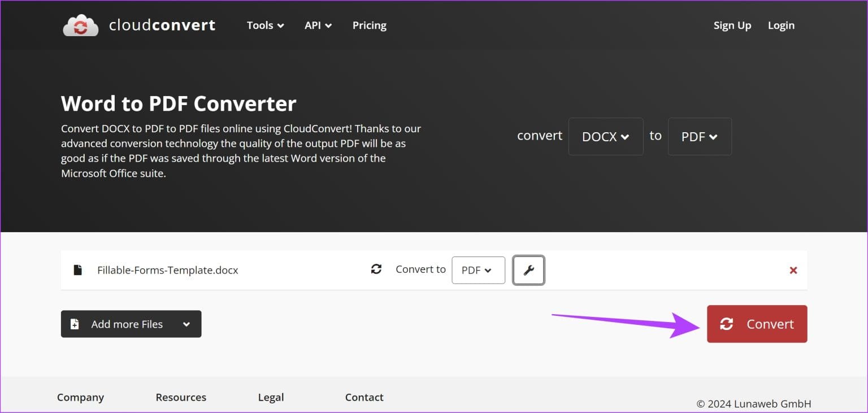Expand the Add more Files options chevron
This screenshot has width=868, height=413.
click(186, 324)
